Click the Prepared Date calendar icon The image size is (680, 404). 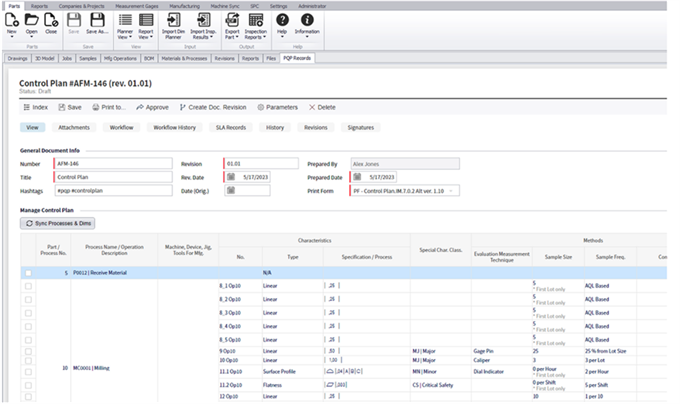[357, 177]
